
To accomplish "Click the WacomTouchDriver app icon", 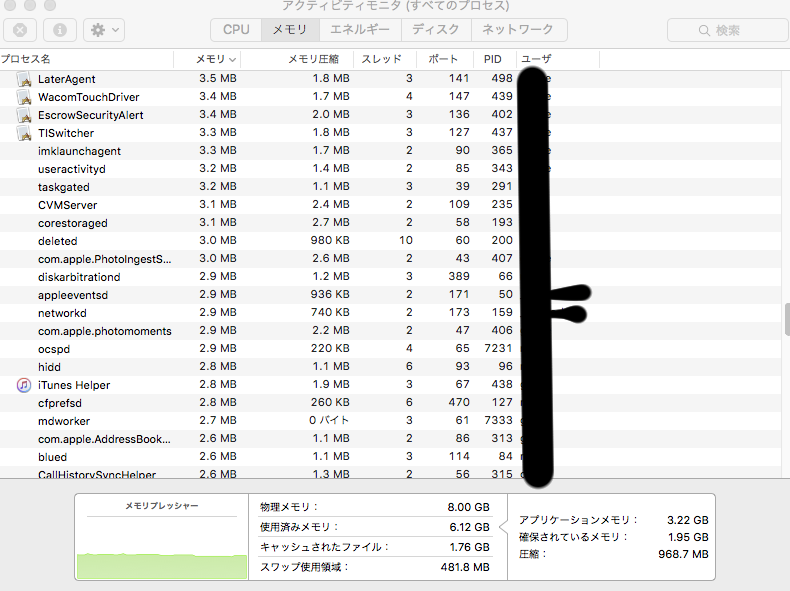I will point(24,97).
